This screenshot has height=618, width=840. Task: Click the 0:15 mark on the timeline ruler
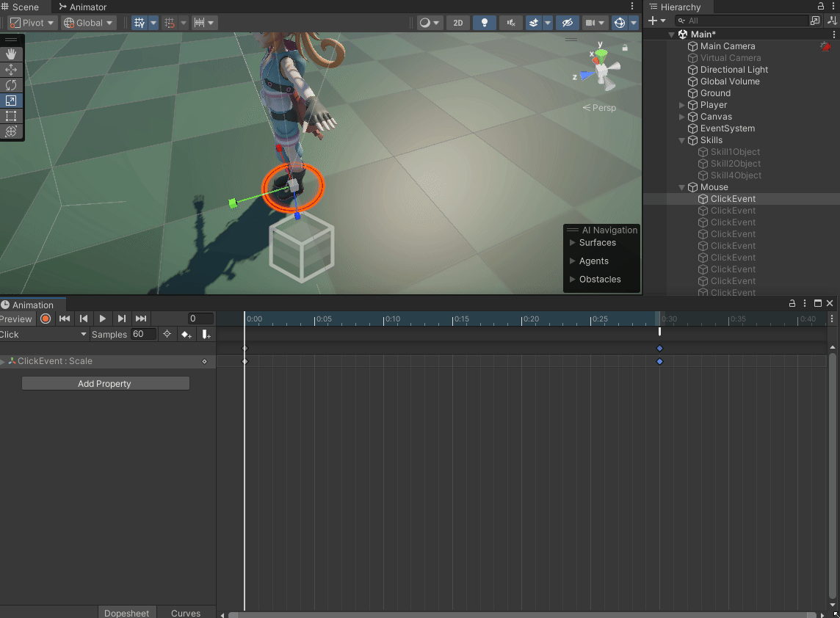point(453,319)
